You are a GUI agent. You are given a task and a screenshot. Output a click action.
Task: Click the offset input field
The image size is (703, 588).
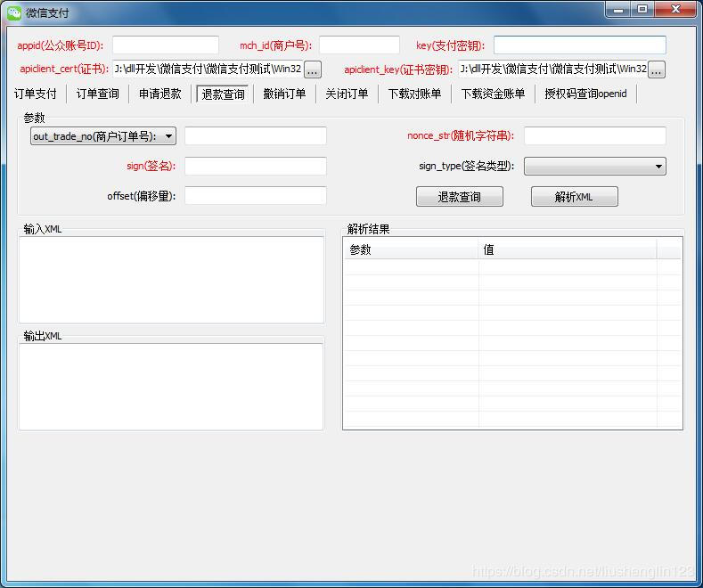(256, 196)
